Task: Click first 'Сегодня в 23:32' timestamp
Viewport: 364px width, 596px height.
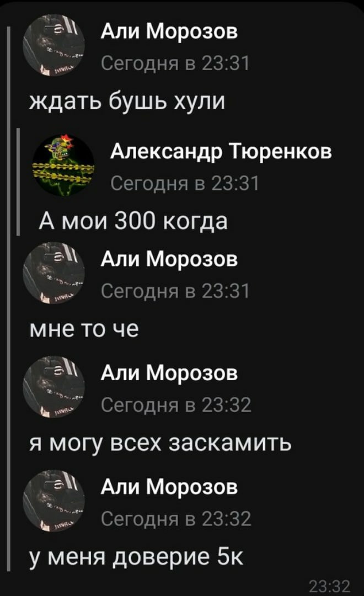Action: click(176, 405)
